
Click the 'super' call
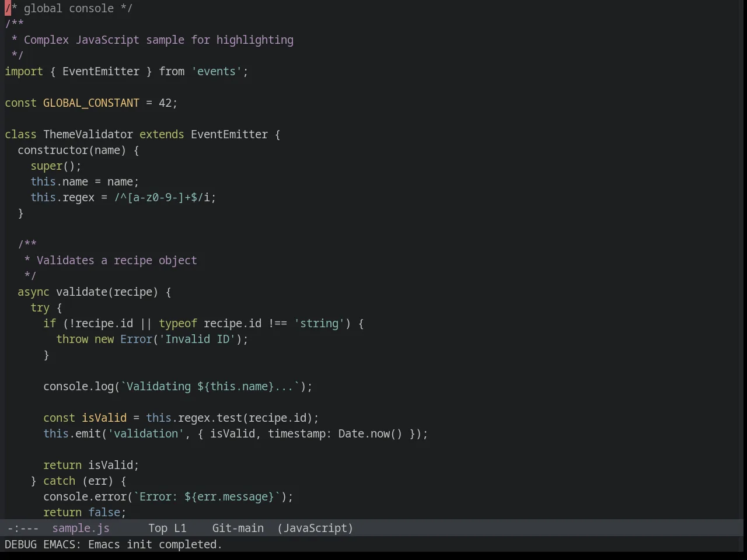pos(47,166)
